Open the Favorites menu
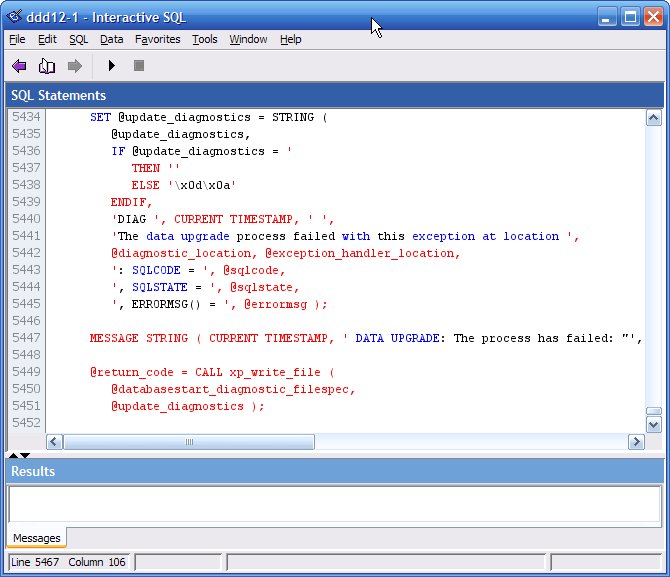670x577 pixels. click(158, 39)
